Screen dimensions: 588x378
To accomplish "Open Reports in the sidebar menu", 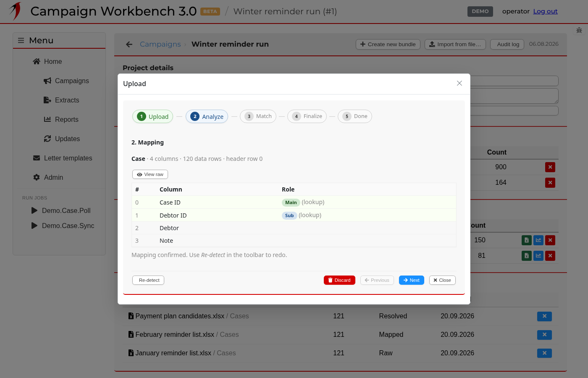I will [61, 119].
